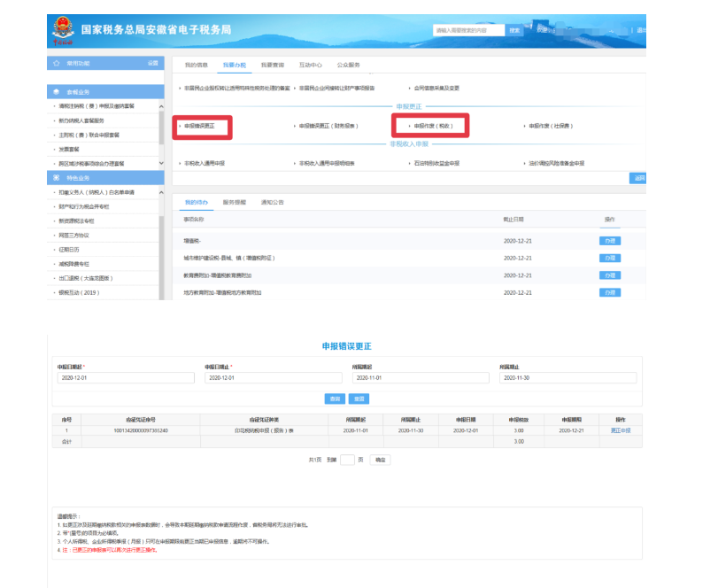Open 跨区域涉税事项综合办理套餐
This screenshot has height=588, width=718.
point(91,164)
